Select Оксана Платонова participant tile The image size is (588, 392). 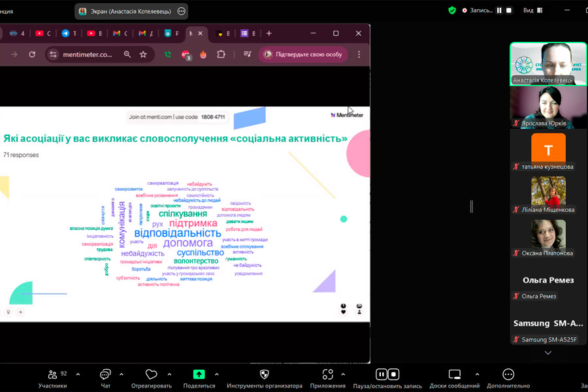click(548, 237)
